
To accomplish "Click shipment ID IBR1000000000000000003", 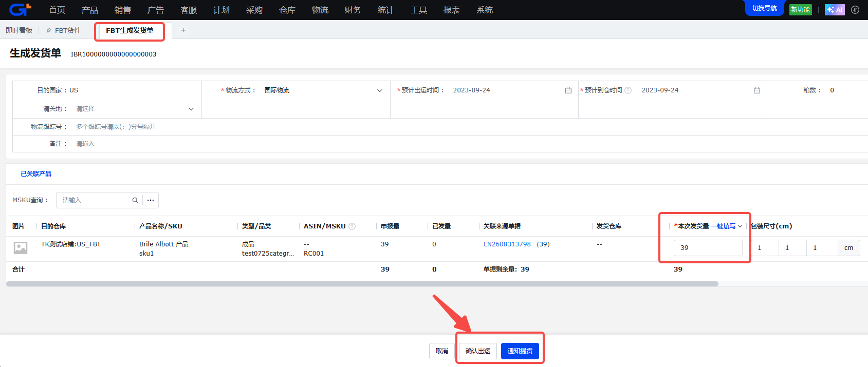I will (114, 54).
